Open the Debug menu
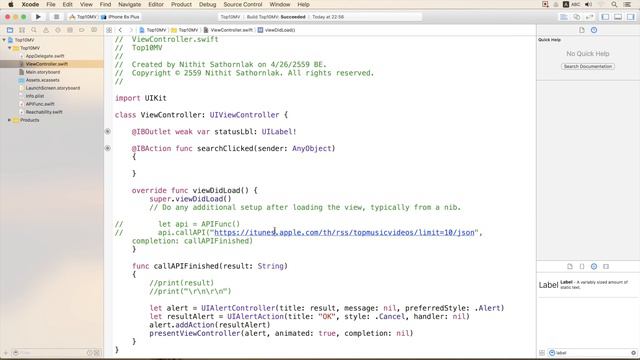Screen dimensions: 640x360 pos(207,4)
